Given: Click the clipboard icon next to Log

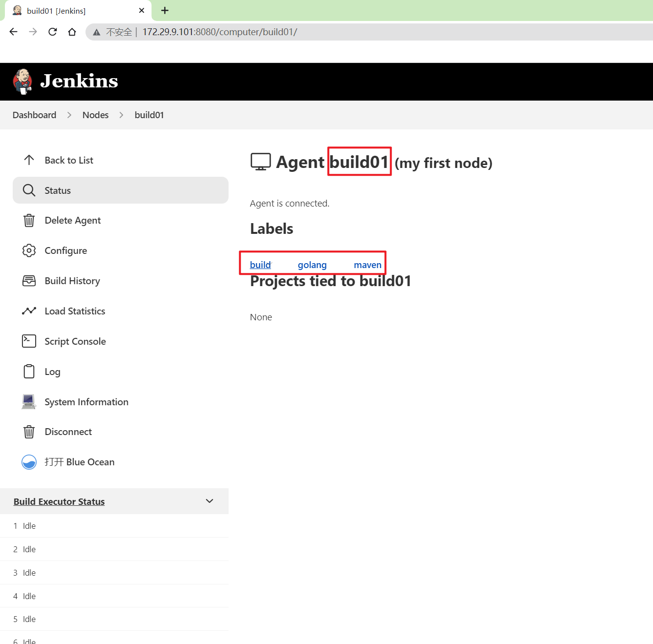Looking at the screenshot, I should click(29, 372).
